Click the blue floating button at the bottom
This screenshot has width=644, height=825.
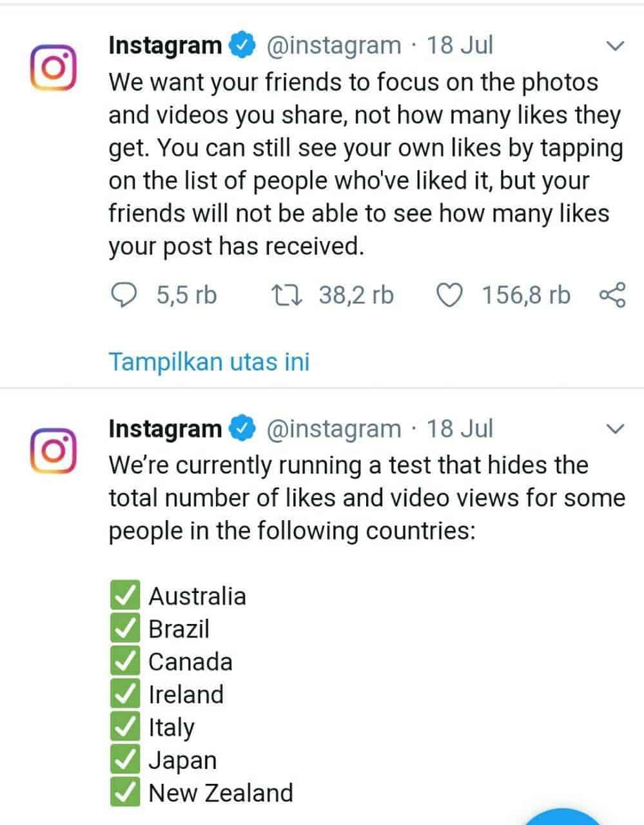tap(561, 819)
